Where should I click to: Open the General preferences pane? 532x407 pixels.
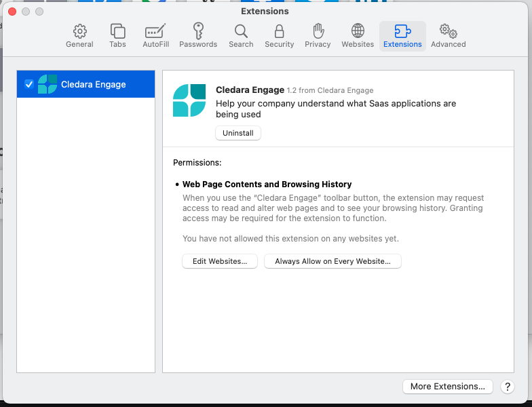tap(79, 36)
